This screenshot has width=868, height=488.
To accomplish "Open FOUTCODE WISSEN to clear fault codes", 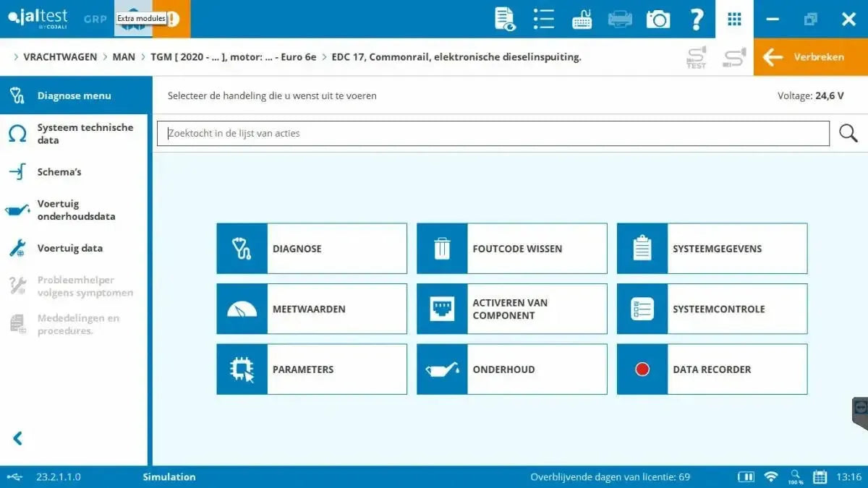I will point(511,248).
